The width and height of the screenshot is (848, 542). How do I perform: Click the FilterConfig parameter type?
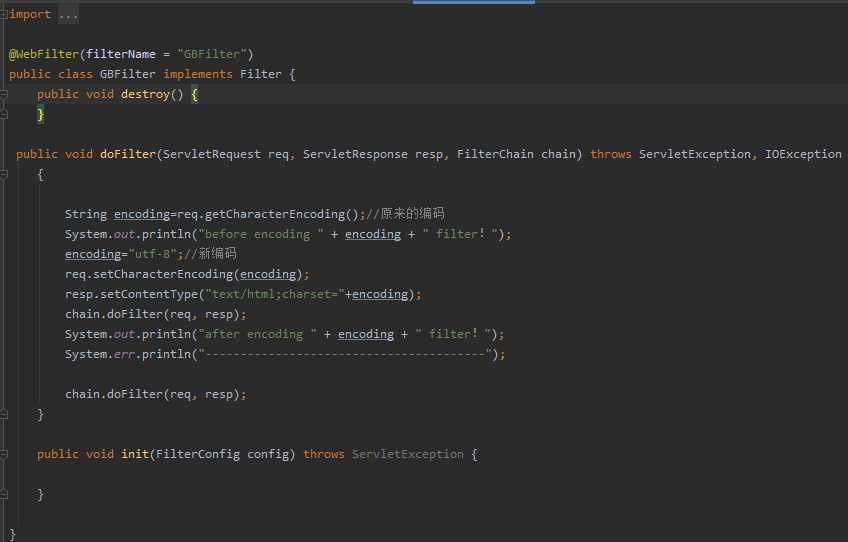click(198, 454)
